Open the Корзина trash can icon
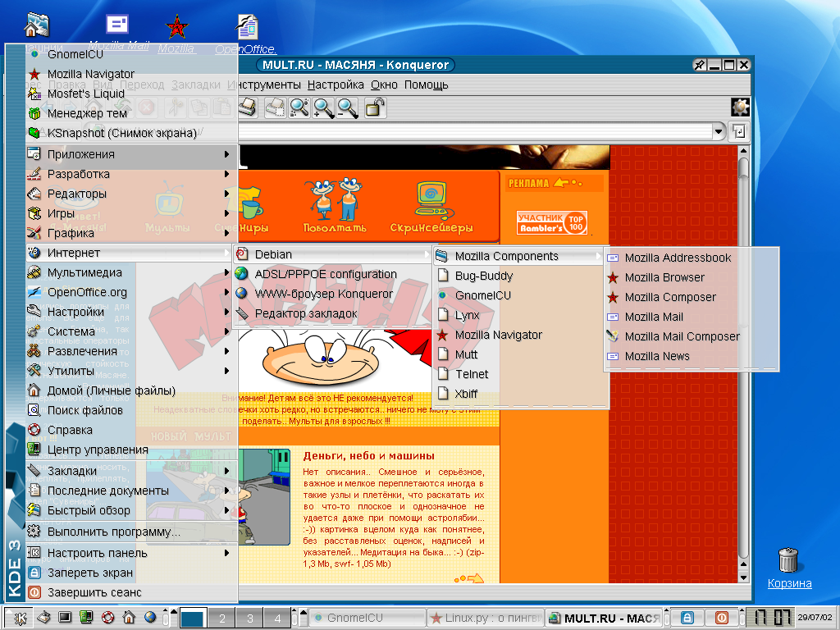This screenshot has width=840, height=630. 788,559
